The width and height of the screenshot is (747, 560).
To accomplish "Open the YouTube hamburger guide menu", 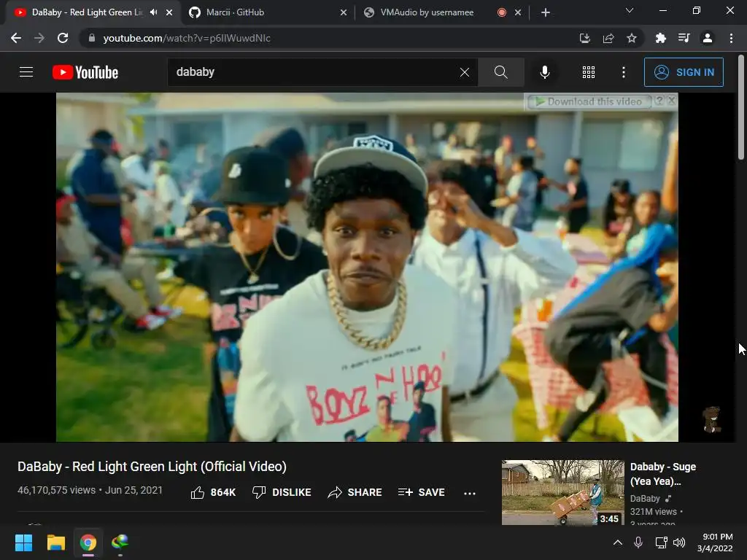I will point(26,72).
